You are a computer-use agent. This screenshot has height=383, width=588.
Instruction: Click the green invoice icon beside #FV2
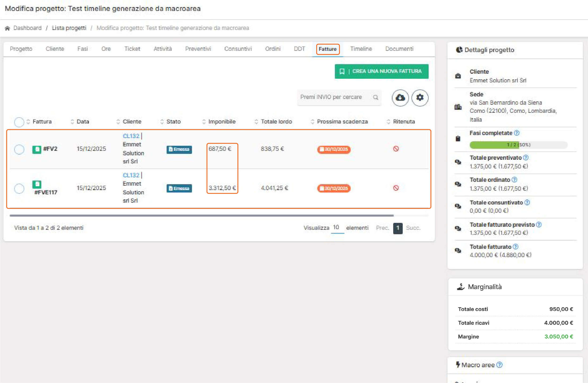click(x=36, y=149)
